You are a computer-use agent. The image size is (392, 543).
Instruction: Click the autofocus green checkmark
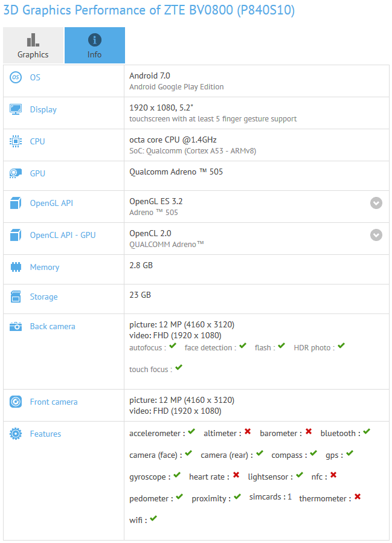tap(173, 346)
